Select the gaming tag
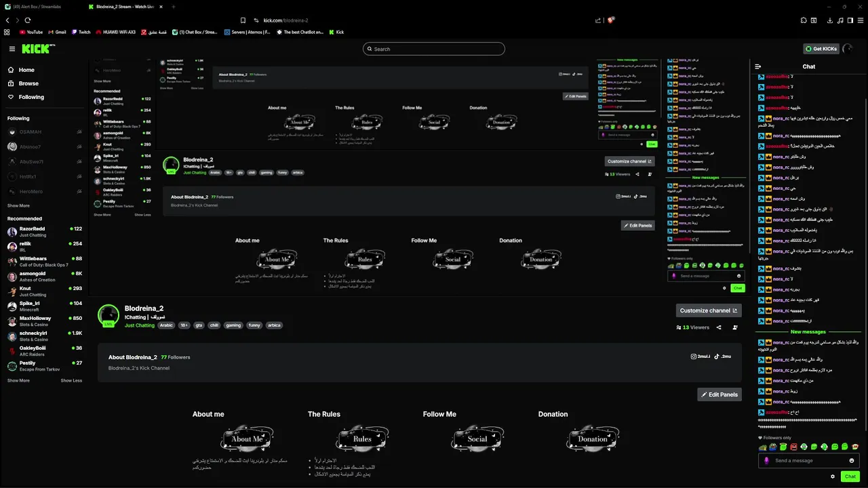 [233, 325]
